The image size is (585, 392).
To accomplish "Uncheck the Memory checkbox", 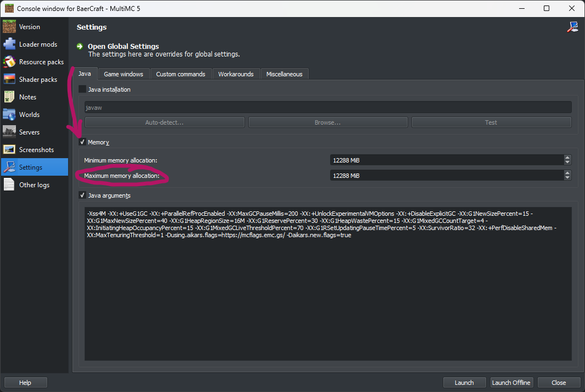I will (82, 142).
